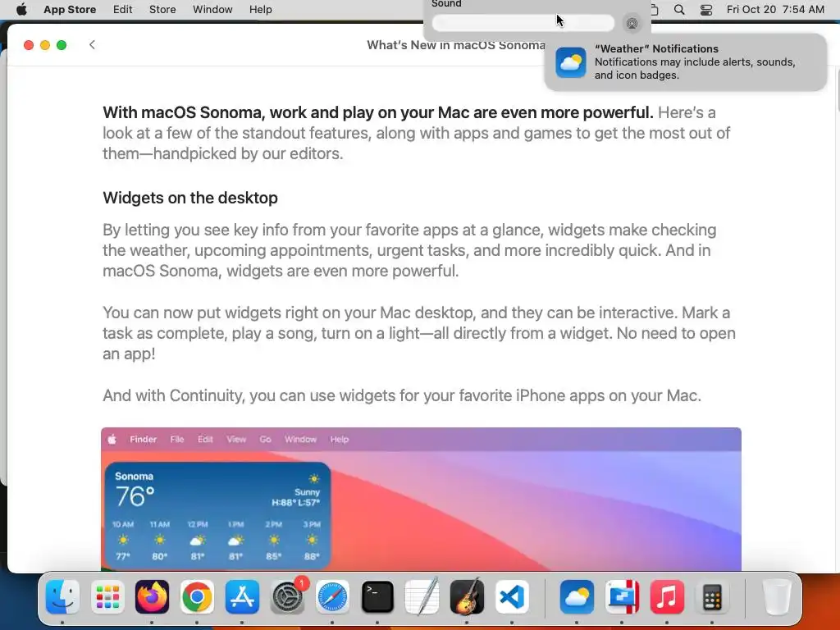Go back with the chevron arrow
The image size is (840, 630).
tap(92, 44)
